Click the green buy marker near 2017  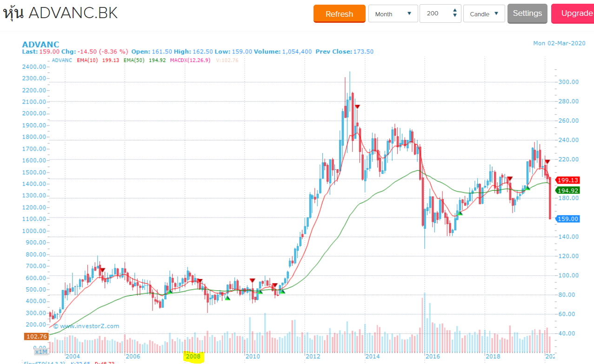click(x=460, y=213)
